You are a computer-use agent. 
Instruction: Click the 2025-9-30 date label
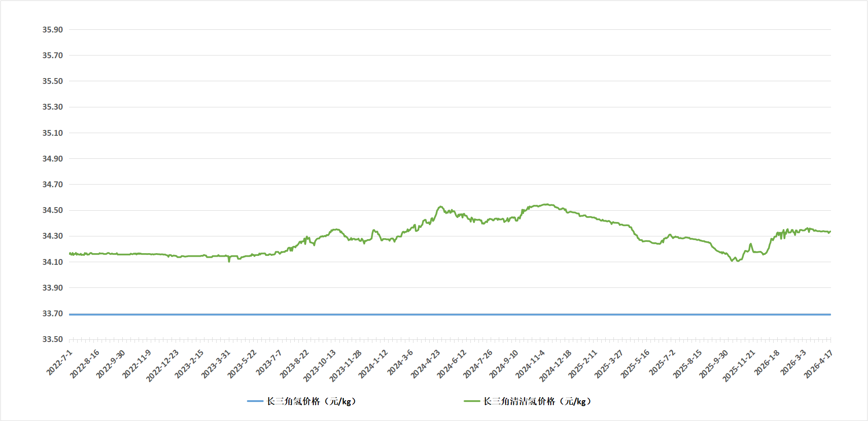click(x=714, y=364)
